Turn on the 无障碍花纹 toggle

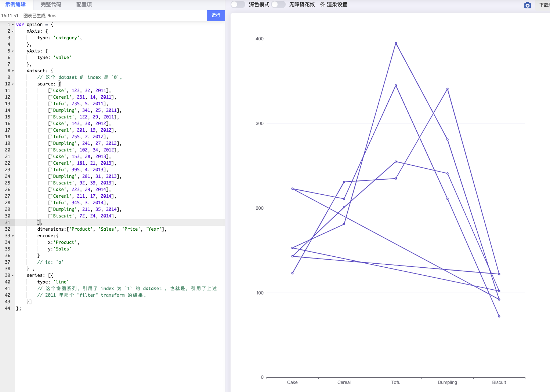278,4
